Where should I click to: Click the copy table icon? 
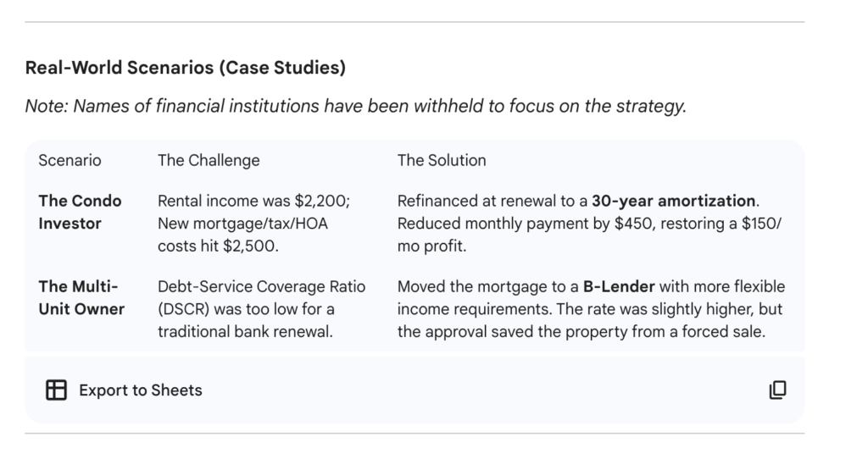point(777,390)
